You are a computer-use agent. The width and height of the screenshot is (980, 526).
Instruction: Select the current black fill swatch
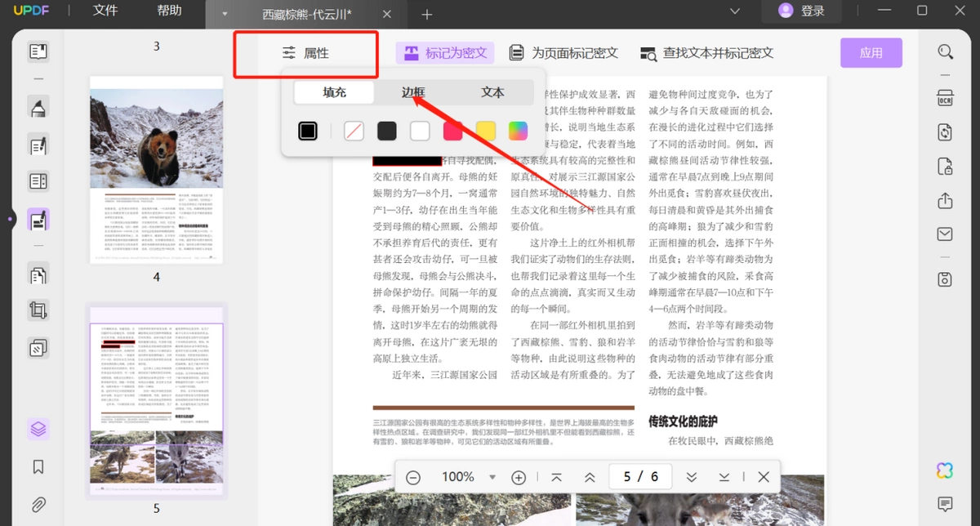(x=308, y=131)
